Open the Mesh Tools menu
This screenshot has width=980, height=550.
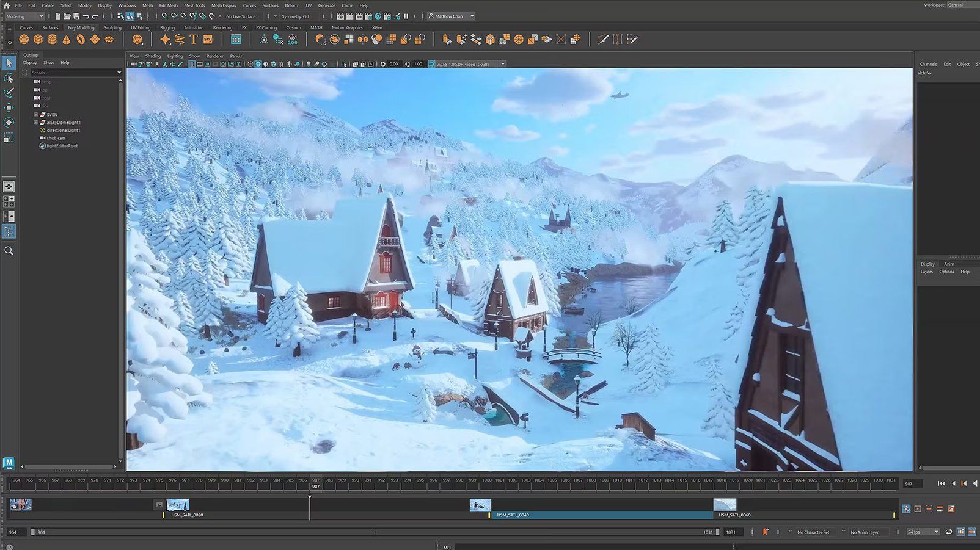(x=194, y=5)
